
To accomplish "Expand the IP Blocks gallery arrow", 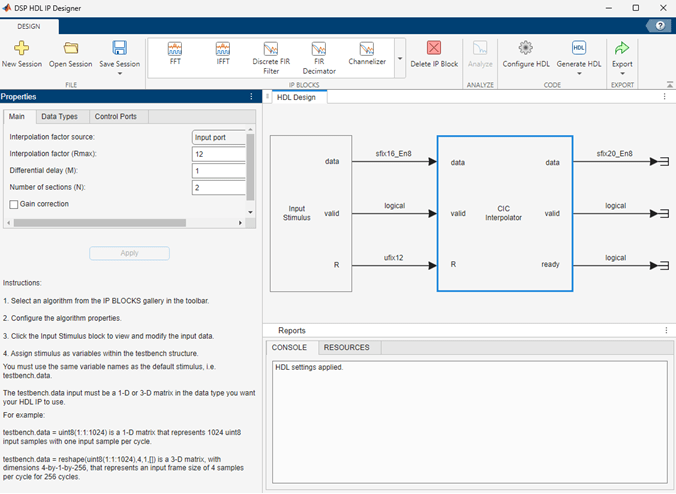I will (400, 60).
